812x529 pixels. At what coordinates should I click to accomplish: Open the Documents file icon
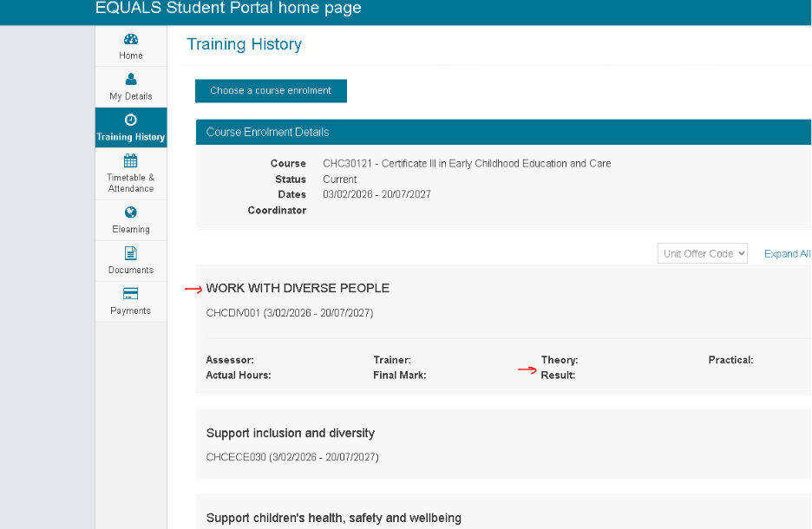131,253
